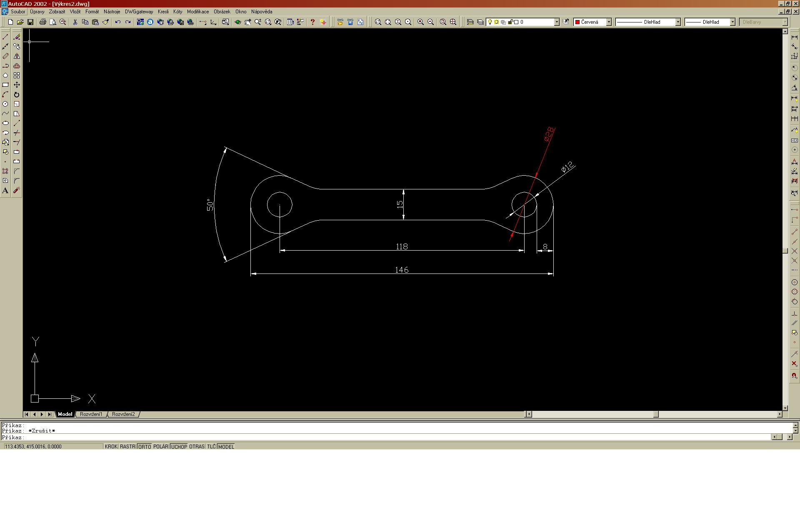
Task: Go to the last layout tab arrow
Action: tap(50, 414)
